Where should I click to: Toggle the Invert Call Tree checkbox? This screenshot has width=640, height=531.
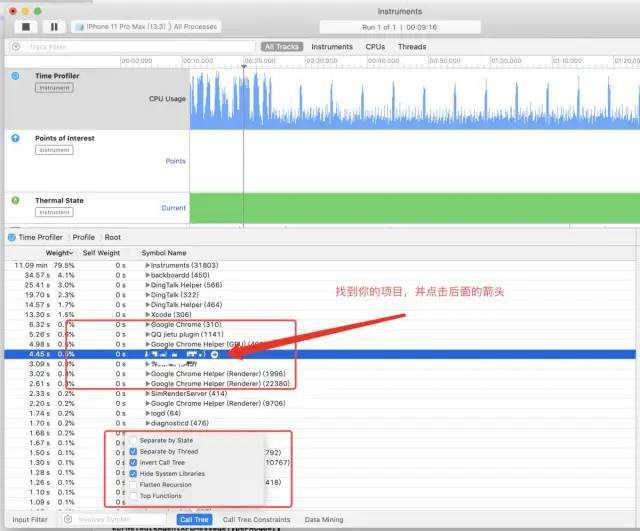tap(133, 462)
